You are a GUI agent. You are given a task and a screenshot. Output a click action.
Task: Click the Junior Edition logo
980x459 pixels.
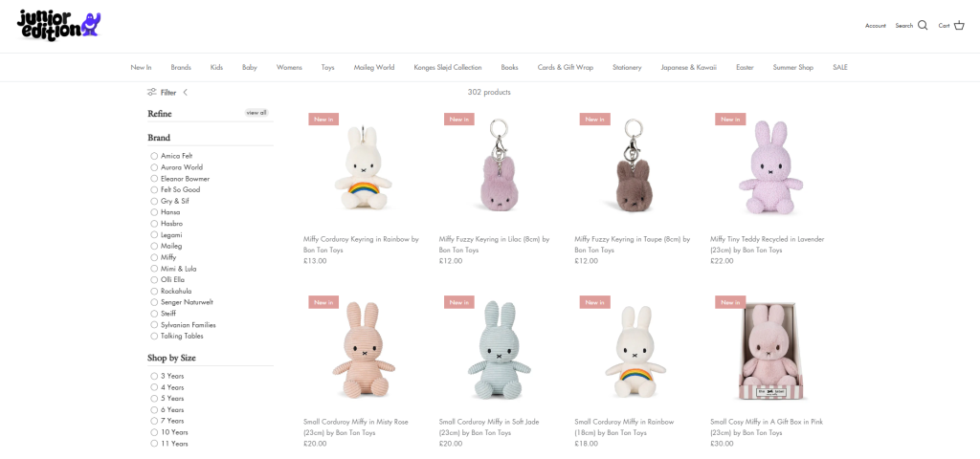59,26
